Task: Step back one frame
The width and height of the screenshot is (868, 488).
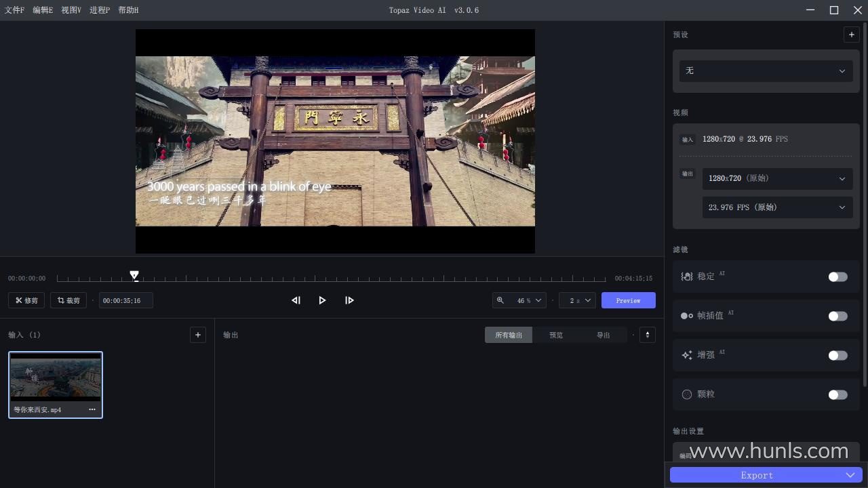Action: click(296, 300)
